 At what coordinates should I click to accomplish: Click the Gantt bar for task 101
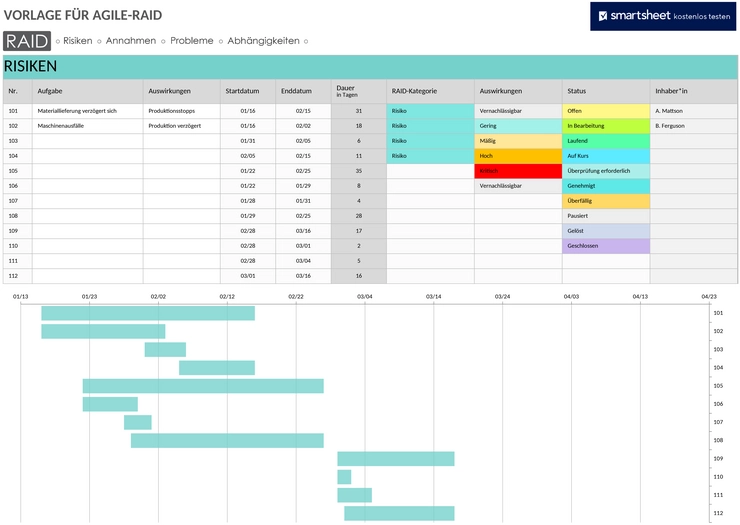(148, 313)
